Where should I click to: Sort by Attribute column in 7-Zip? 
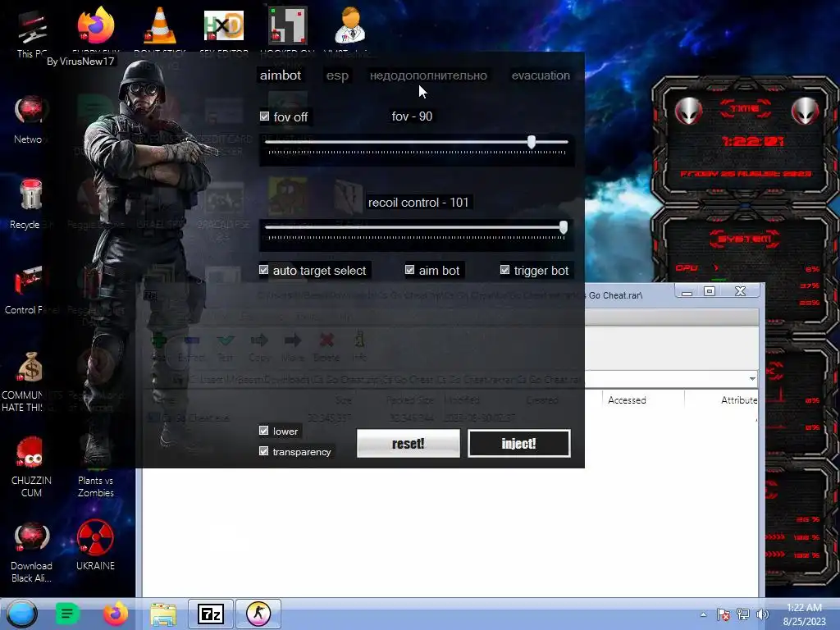coord(739,400)
